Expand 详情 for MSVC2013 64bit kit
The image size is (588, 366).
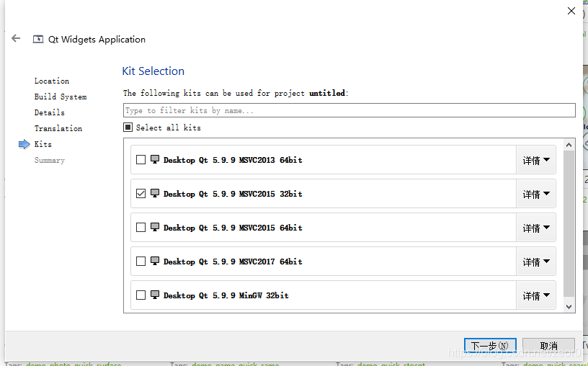[x=536, y=160]
